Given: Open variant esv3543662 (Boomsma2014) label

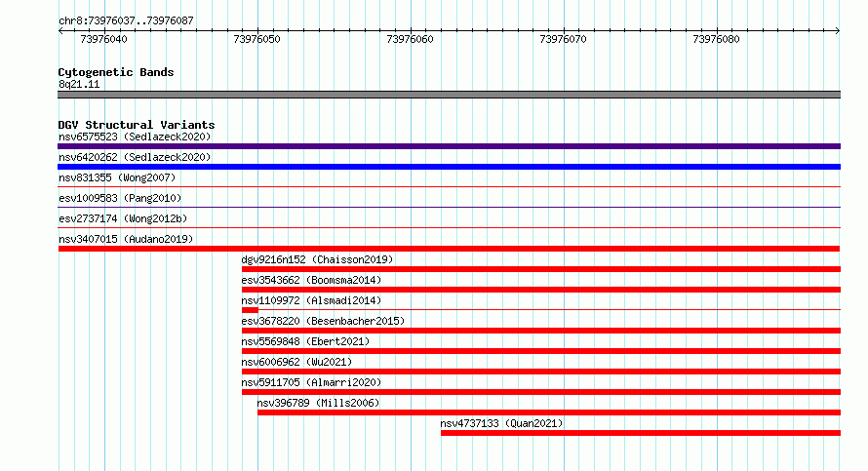Looking at the screenshot, I should (311, 280).
